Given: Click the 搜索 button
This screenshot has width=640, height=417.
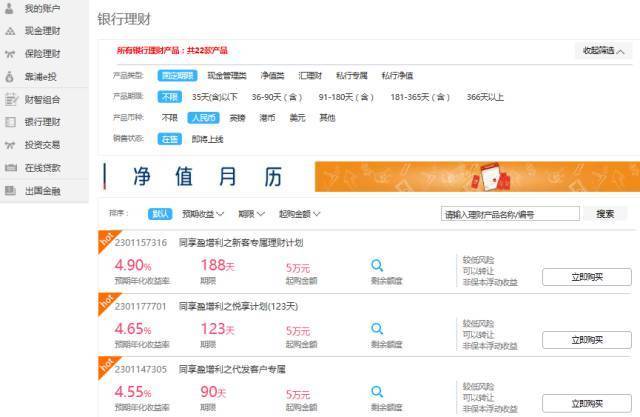Looking at the screenshot, I should [605, 214].
